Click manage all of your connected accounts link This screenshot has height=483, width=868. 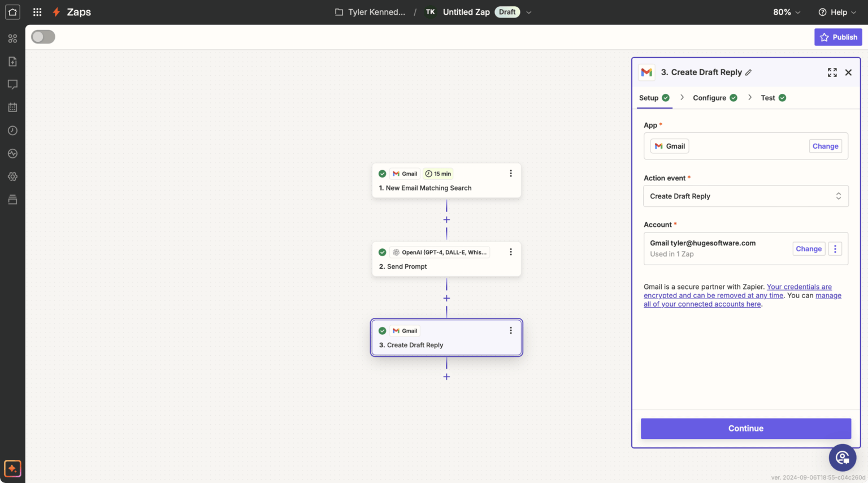click(702, 304)
